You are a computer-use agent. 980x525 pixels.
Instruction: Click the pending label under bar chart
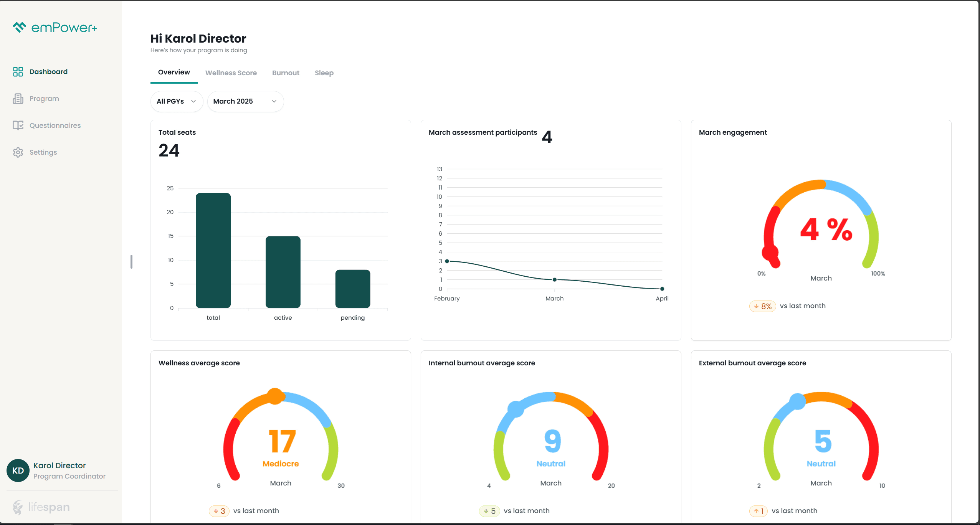point(353,318)
